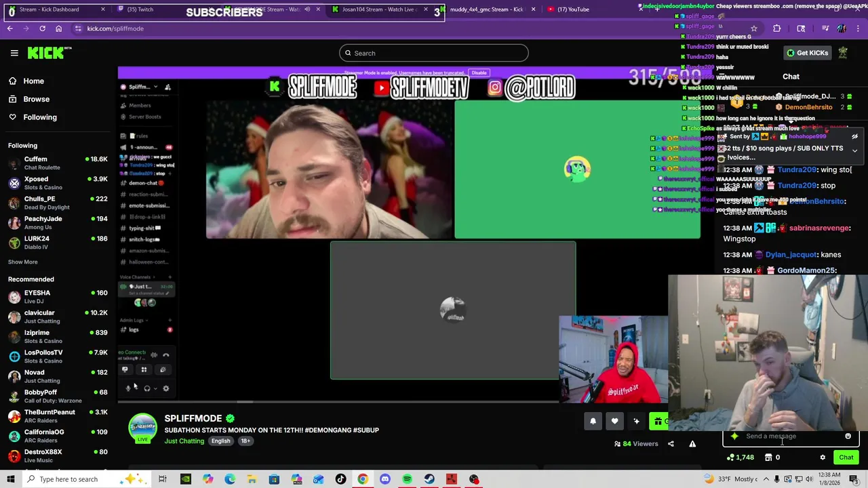The width and height of the screenshot is (868, 488).
Task: Open LosPollosTV channel
Action: 58,356
